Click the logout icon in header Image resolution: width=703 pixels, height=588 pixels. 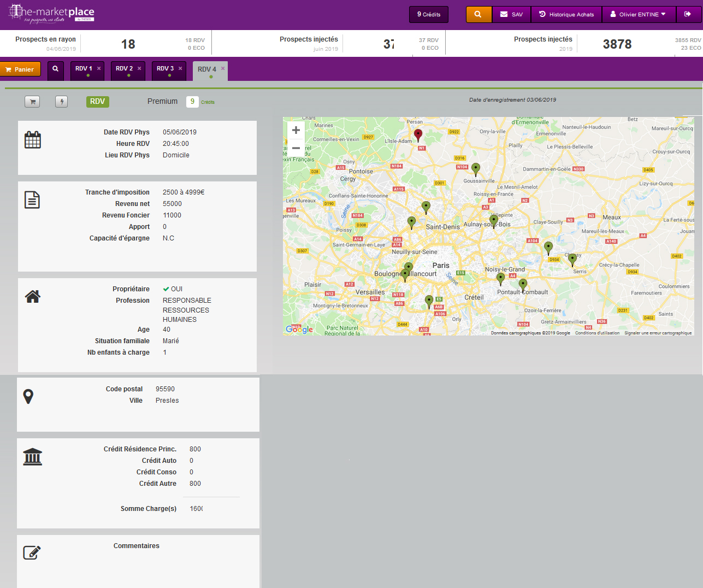pos(688,15)
